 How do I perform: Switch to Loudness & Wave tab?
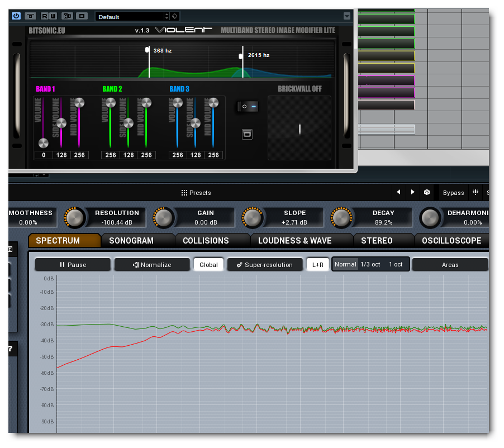(302, 240)
